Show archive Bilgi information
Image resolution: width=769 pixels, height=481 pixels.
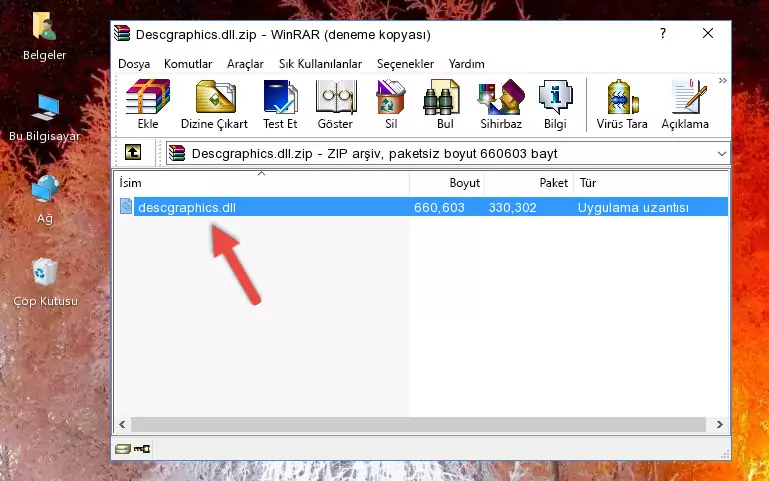555,104
